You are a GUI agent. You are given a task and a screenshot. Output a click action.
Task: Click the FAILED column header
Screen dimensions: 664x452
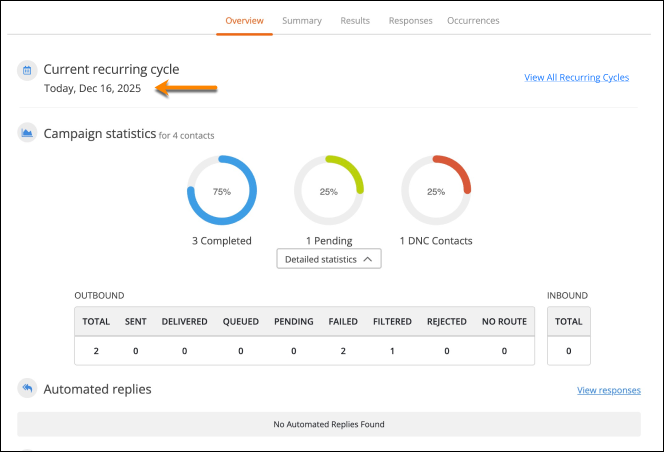coord(343,322)
